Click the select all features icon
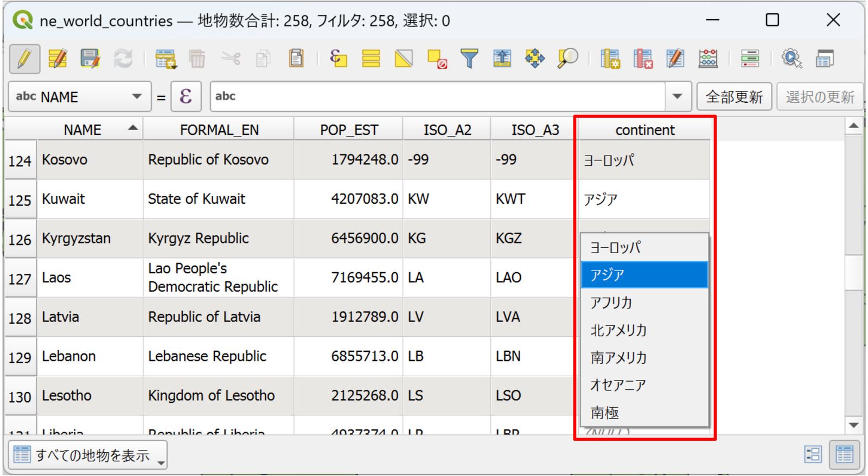868x476 pixels. pos(371,59)
